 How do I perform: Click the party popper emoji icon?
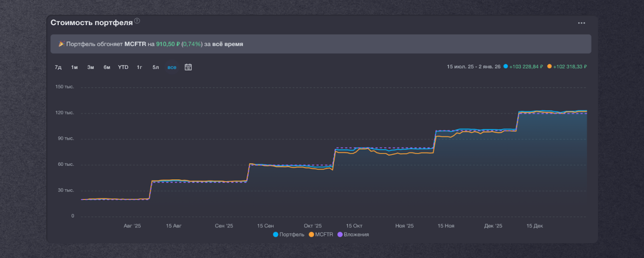pyautogui.click(x=61, y=44)
